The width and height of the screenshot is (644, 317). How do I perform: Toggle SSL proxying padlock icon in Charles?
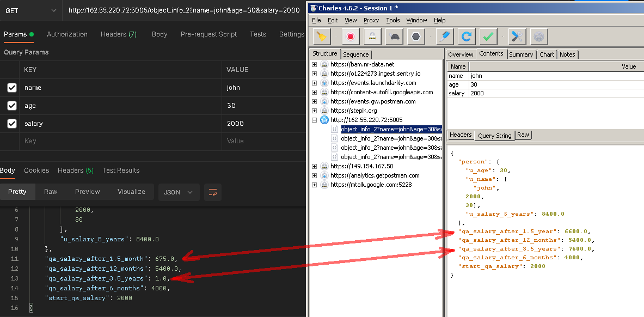pos(372,36)
